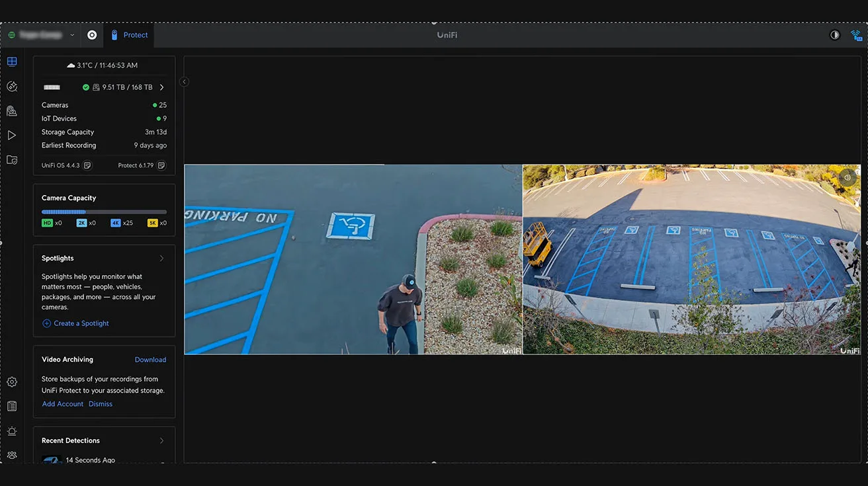Collapse the left dashboard panel with arrow
This screenshot has height=486, width=868.
(184, 82)
